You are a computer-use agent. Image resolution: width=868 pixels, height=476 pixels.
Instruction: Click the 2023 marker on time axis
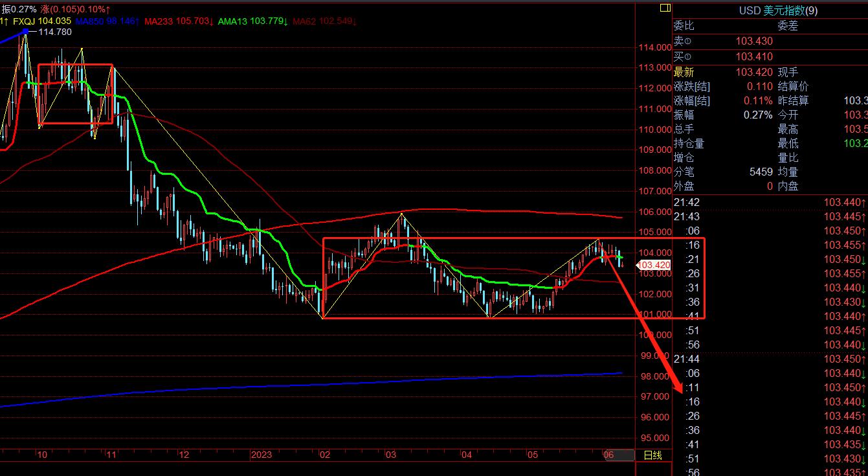262,455
